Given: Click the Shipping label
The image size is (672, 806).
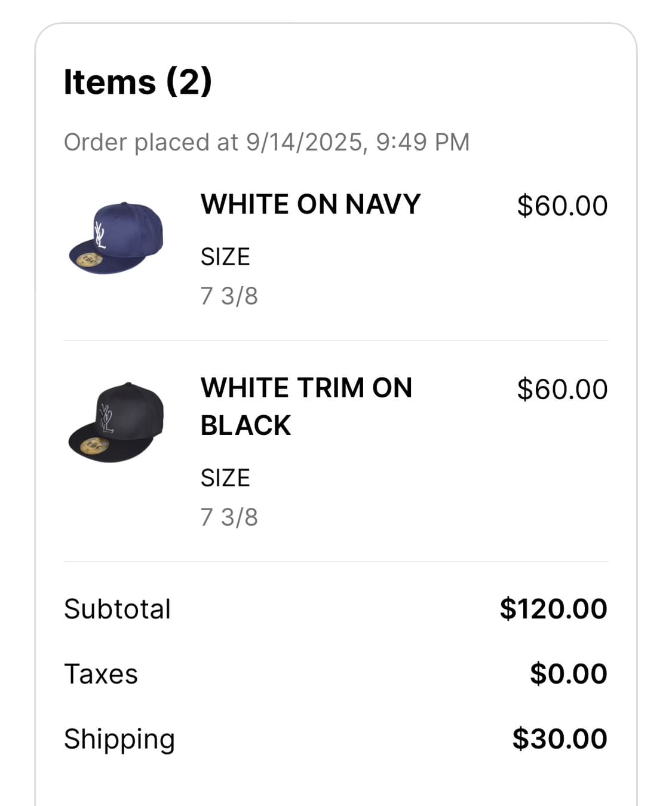Looking at the screenshot, I should pos(119,739).
